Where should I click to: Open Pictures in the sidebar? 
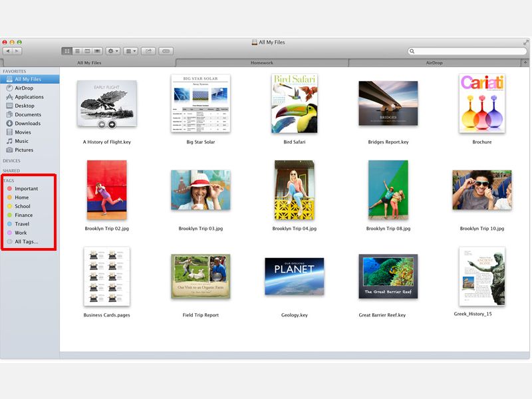pyautogui.click(x=29, y=150)
